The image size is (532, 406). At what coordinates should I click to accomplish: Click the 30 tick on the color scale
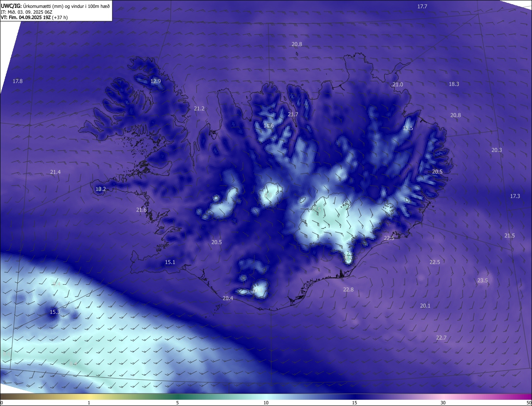point(443,403)
